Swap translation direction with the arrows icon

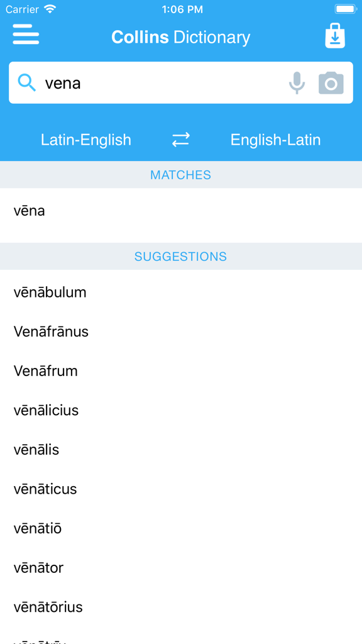(x=180, y=140)
